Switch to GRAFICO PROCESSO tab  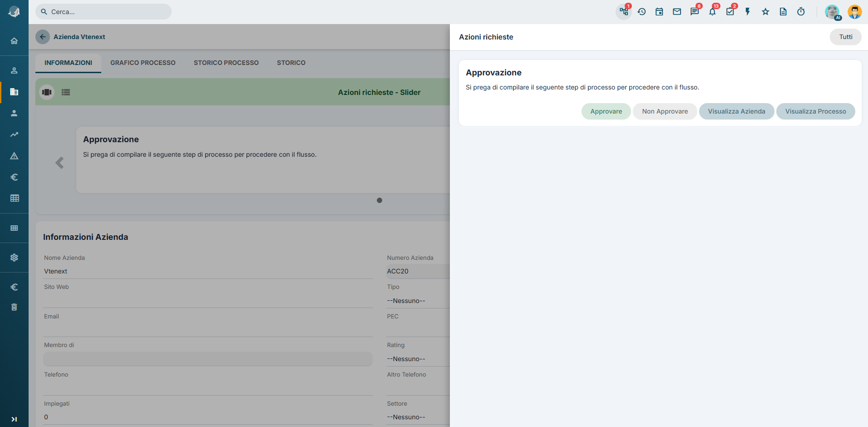(143, 63)
